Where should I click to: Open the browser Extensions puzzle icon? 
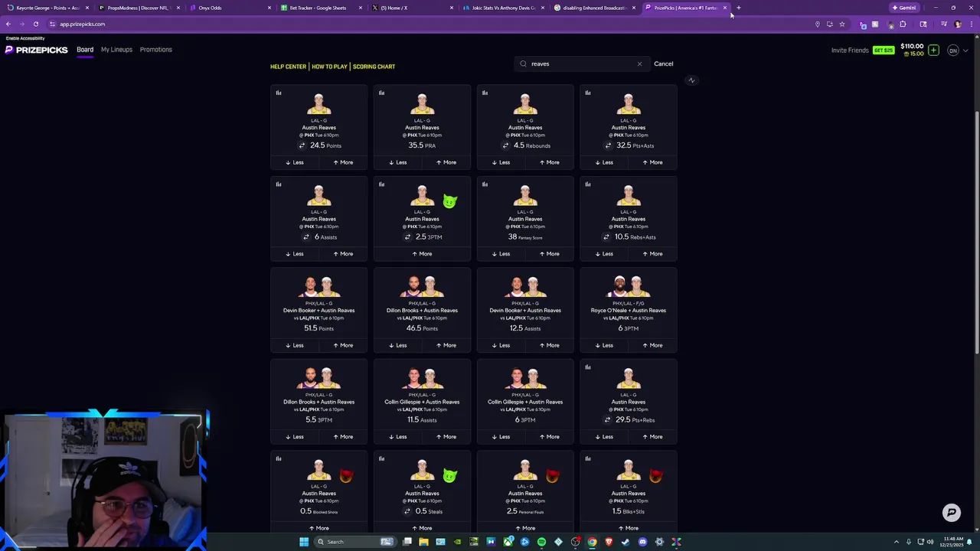[x=903, y=24]
